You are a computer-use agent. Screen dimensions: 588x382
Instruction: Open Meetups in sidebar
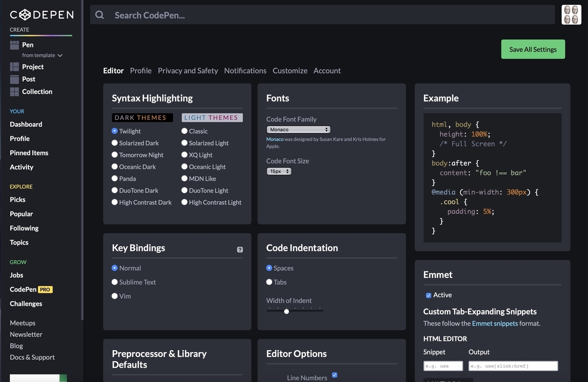(23, 323)
